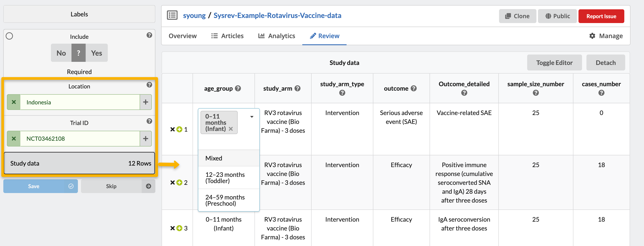Collapse the age_group dropdown arrow

(x=252, y=117)
